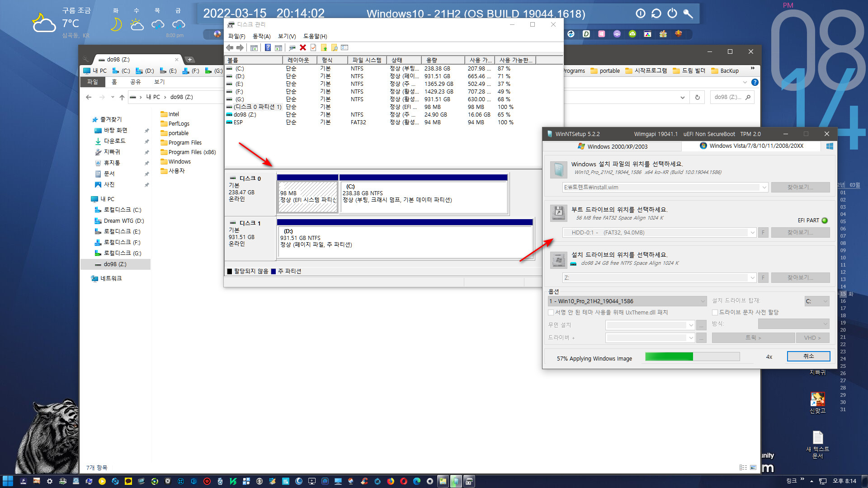Click the 트윅 > button
Viewport: 868px width, 488px height.
753,338
